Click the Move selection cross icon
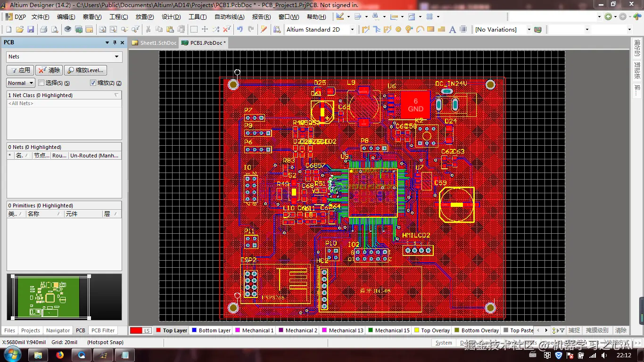Image resolution: width=644 pixels, height=362 pixels. coord(205,29)
